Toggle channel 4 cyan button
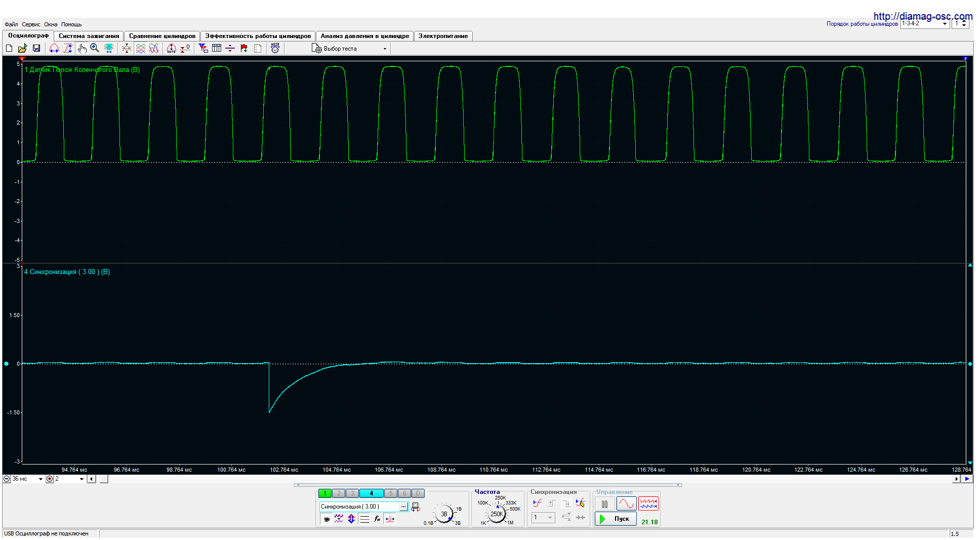The image size is (980, 540). 372,493
